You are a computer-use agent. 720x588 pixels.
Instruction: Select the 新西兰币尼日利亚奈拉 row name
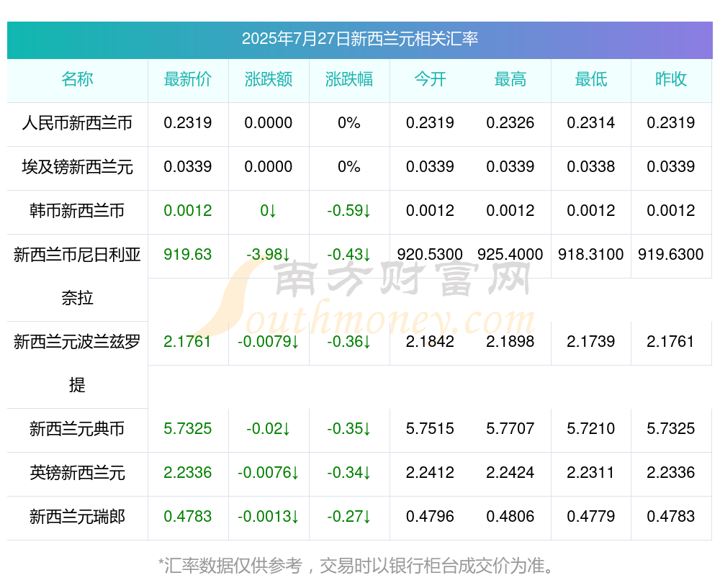click(x=77, y=276)
